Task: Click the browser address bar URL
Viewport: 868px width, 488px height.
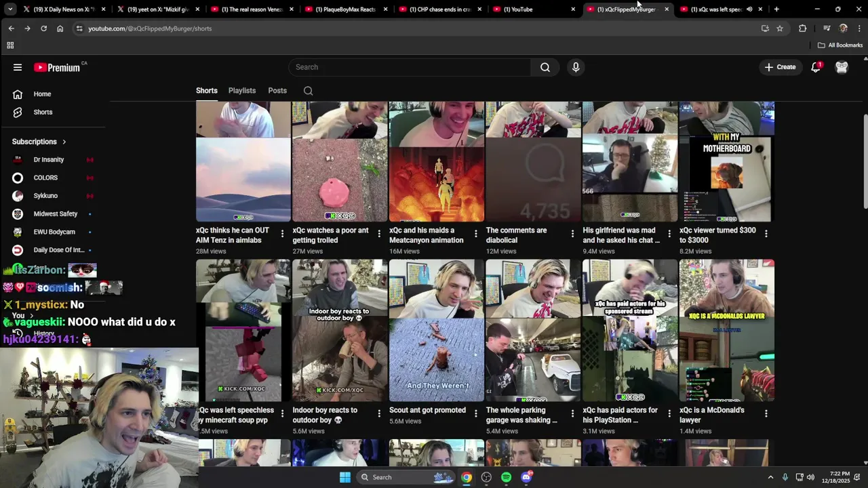Action: click(150, 28)
